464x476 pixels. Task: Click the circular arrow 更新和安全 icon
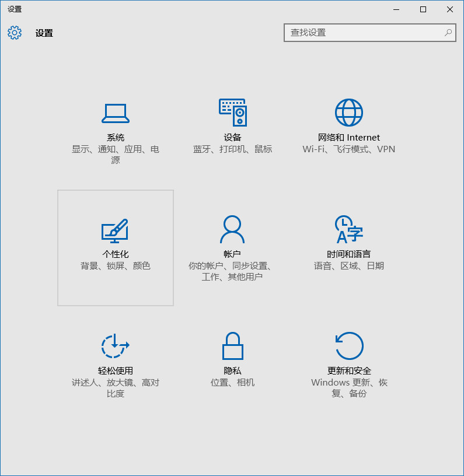[349, 346]
